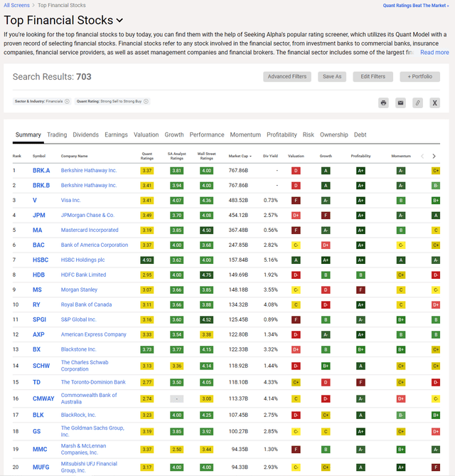
Task: Switch to the Earnings tab
Action: pos(116,134)
